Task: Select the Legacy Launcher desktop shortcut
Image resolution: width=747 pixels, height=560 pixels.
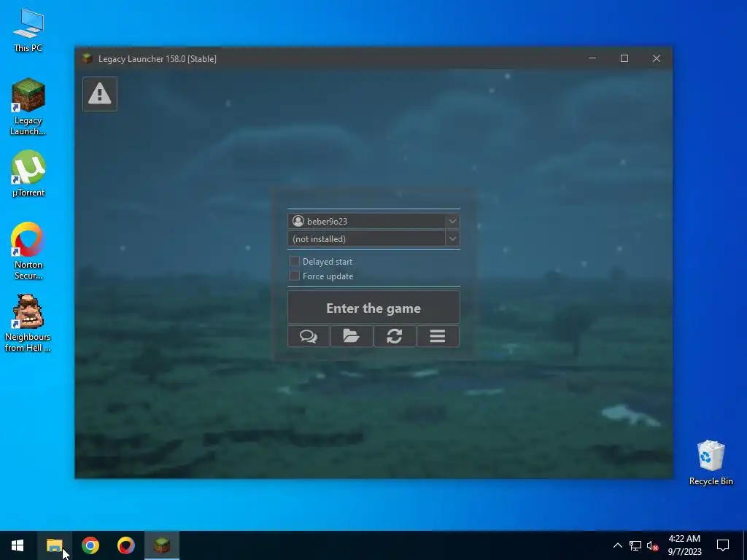Action: [28, 106]
